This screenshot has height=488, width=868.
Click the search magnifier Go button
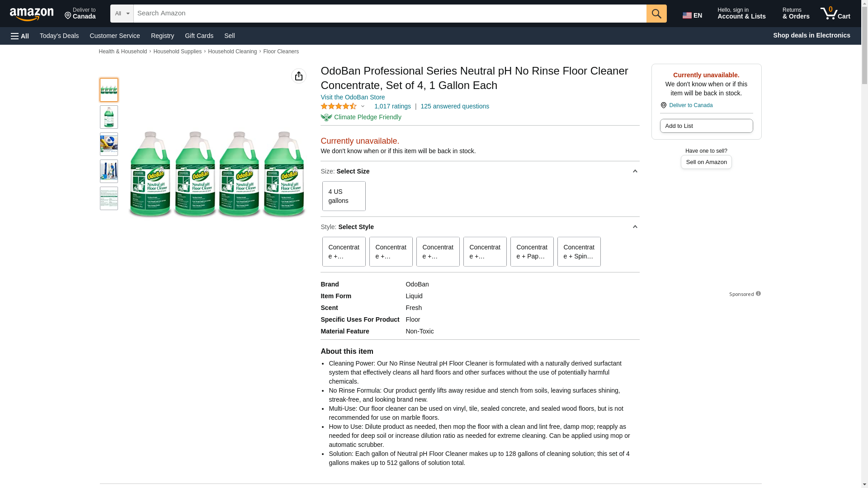[656, 14]
